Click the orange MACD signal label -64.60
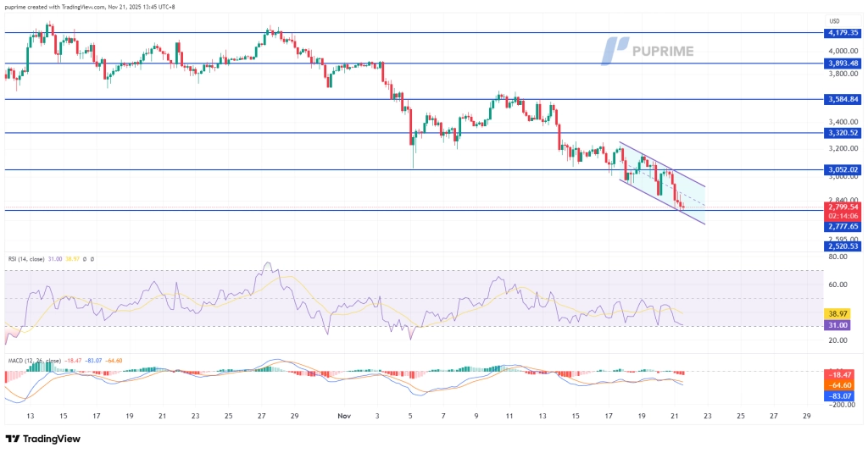868x453 pixels. 839,384
